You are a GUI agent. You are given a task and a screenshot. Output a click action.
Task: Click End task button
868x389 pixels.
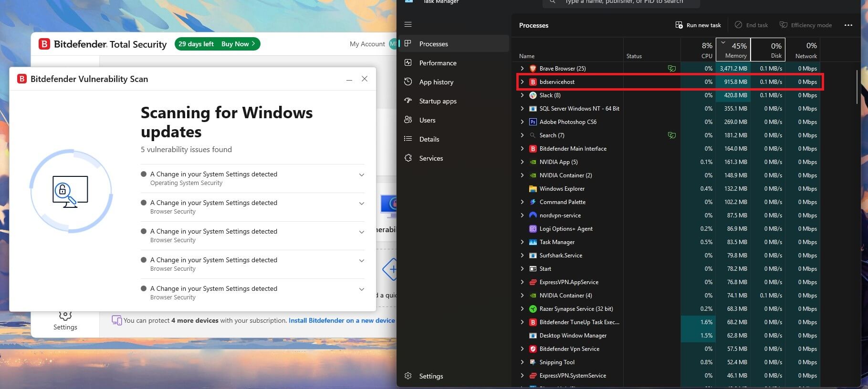(x=751, y=25)
